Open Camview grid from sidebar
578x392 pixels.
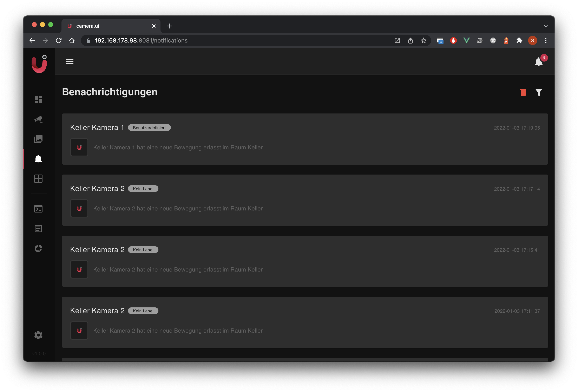pyautogui.click(x=38, y=179)
